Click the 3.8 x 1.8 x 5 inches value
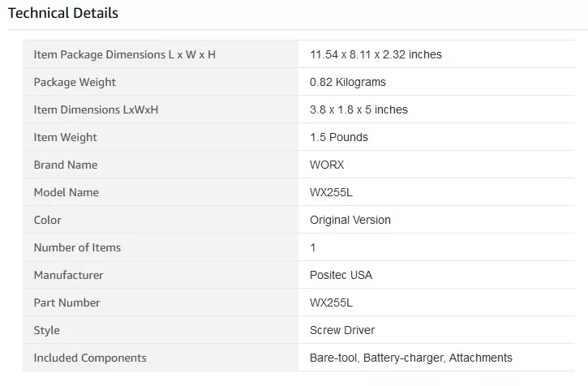This screenshot has width=588, height=386. click(358, 110)
